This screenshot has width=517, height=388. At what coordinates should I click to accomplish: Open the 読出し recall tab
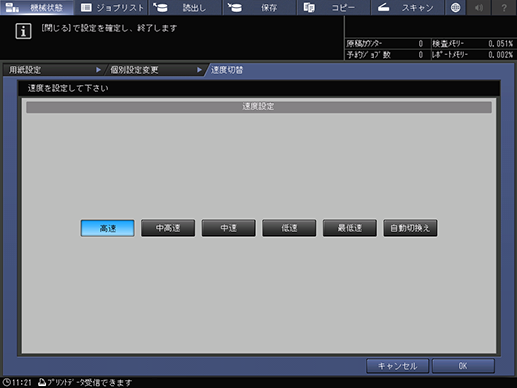click(185, 7)
